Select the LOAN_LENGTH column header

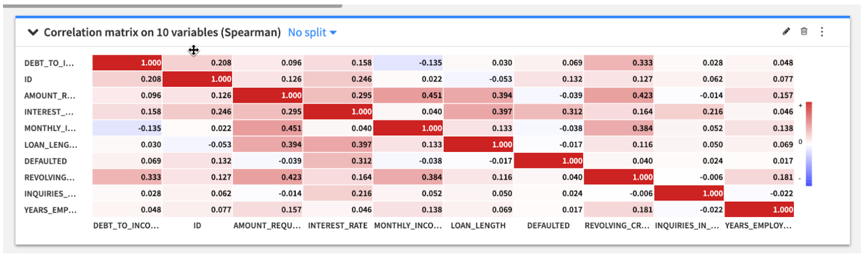tap(478, 226)
